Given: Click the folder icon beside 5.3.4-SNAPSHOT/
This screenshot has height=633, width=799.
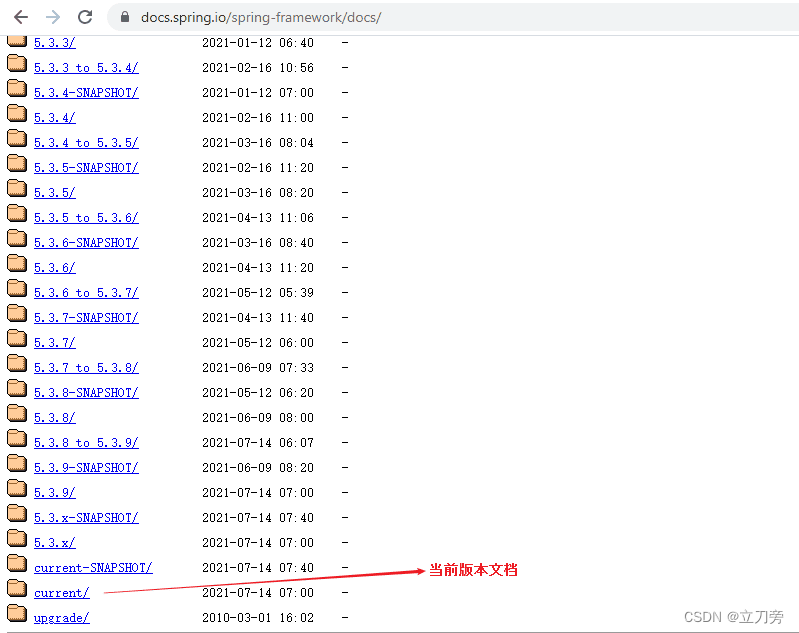Looking at the screenshot, I should click(17, 88).
